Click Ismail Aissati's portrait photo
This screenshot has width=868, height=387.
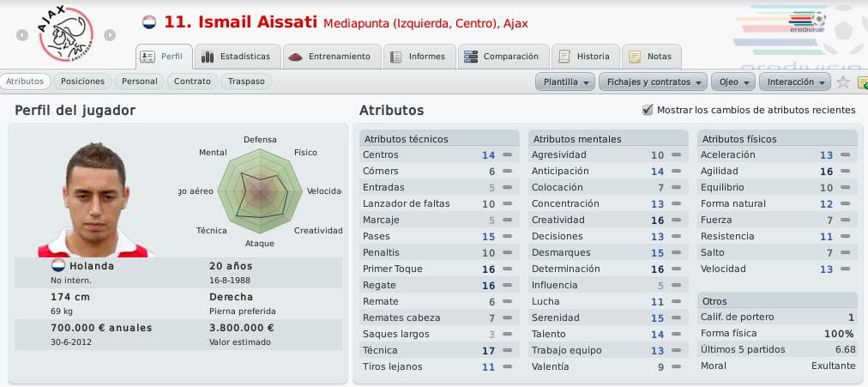click(95, 200)
